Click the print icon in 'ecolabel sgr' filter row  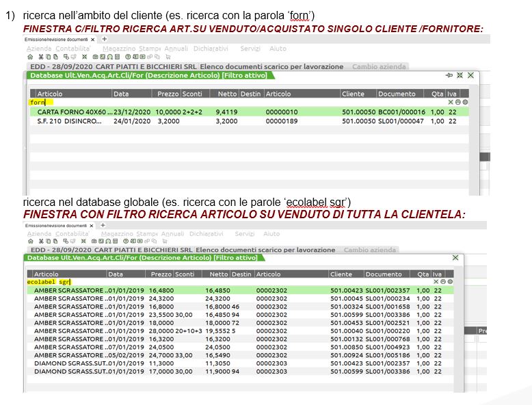click(442, 281)
